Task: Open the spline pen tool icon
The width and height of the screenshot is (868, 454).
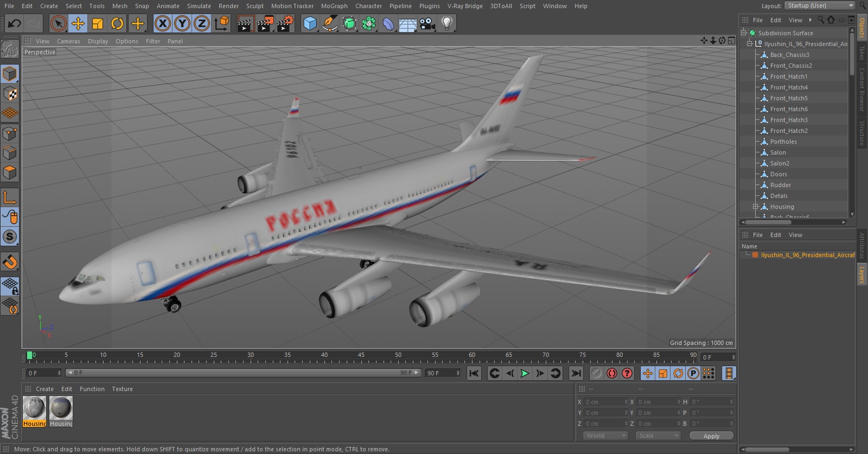Action: point(329,23)
